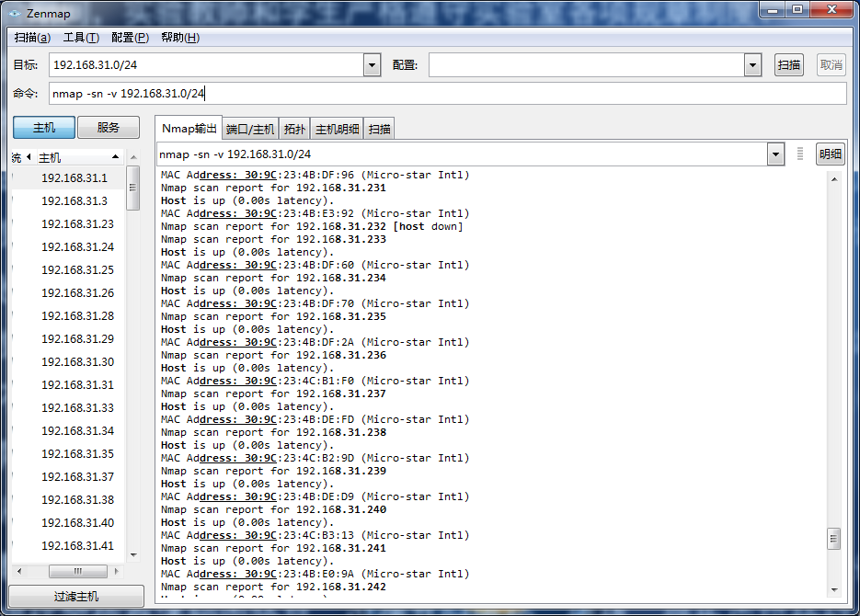The height and width of the screenshot is (616, 860).
Task: Click host list scroll left arrow
Action: point(19,572)
